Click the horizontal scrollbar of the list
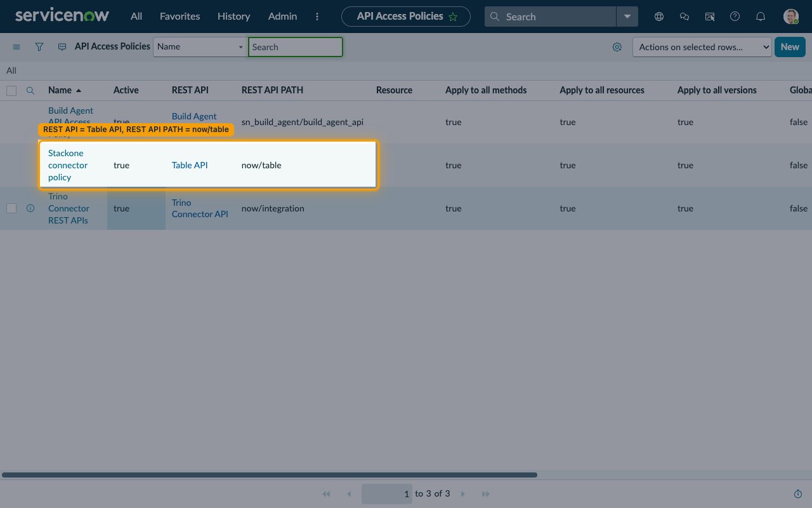This screenshot has width=812, height=508. pyautogui.click(x=270, y=474)
